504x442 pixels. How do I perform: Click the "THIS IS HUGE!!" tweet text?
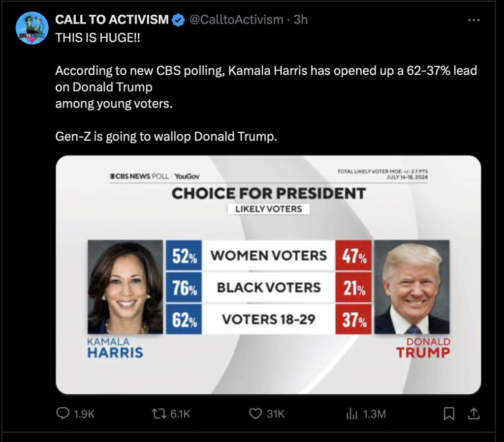[x=98, y=38]
